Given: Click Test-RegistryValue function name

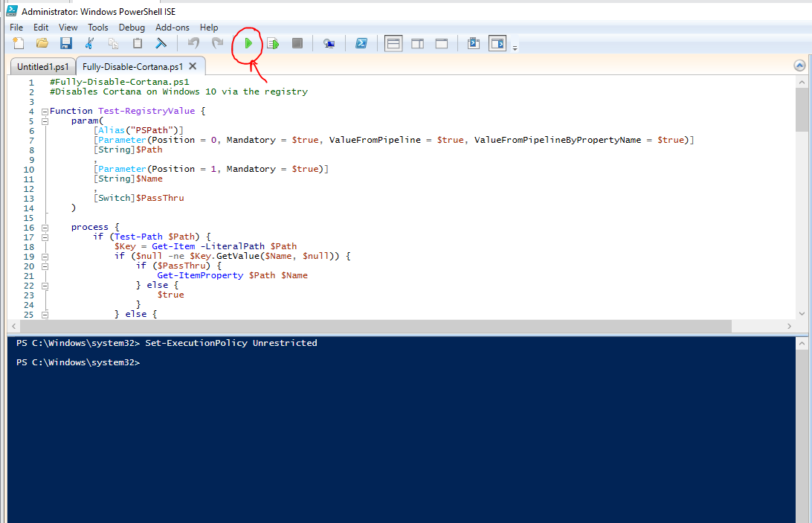Looking at the screenshot, I should (x=146, y=111).
